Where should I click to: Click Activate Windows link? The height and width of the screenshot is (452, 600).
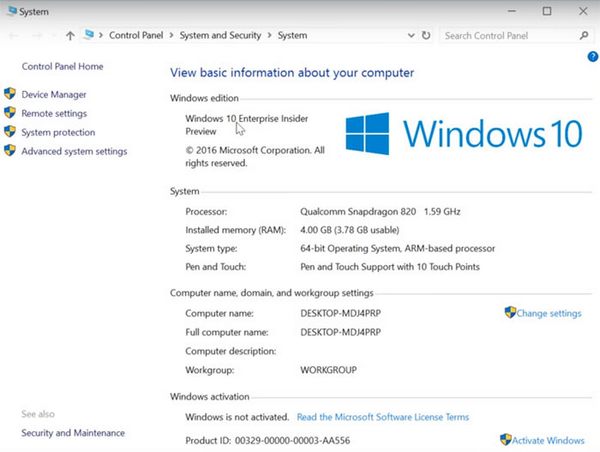[x=548, y=441]
